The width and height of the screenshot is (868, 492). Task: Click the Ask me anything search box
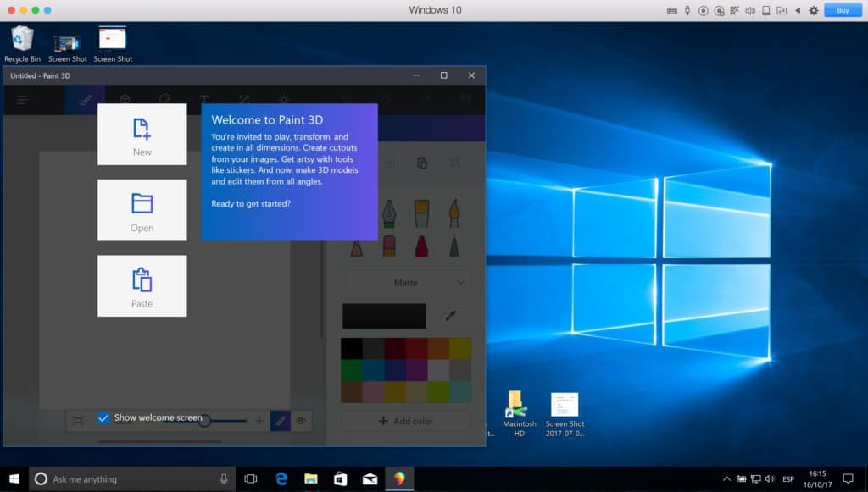[x=133, y=478]
